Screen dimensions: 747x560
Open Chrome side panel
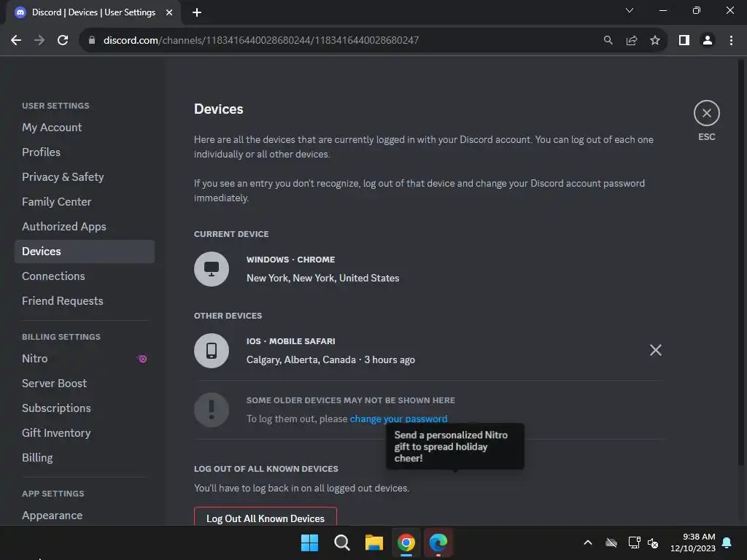684,40
